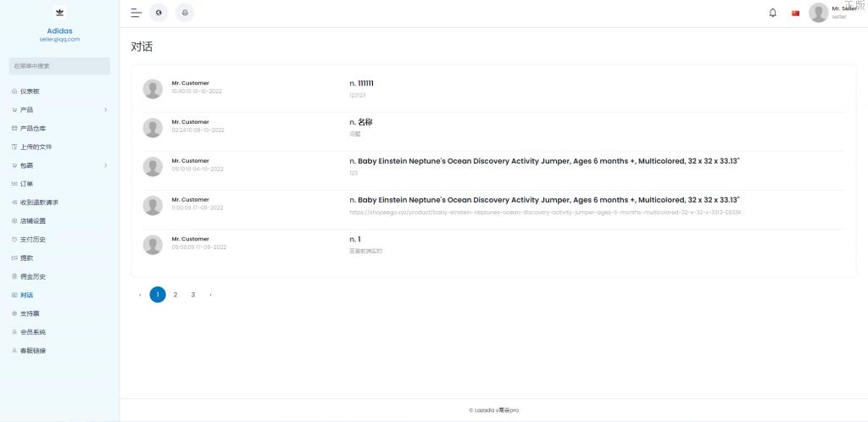Click the next page arrow
This screenshot has height=422, width=868.
[210, 295]
